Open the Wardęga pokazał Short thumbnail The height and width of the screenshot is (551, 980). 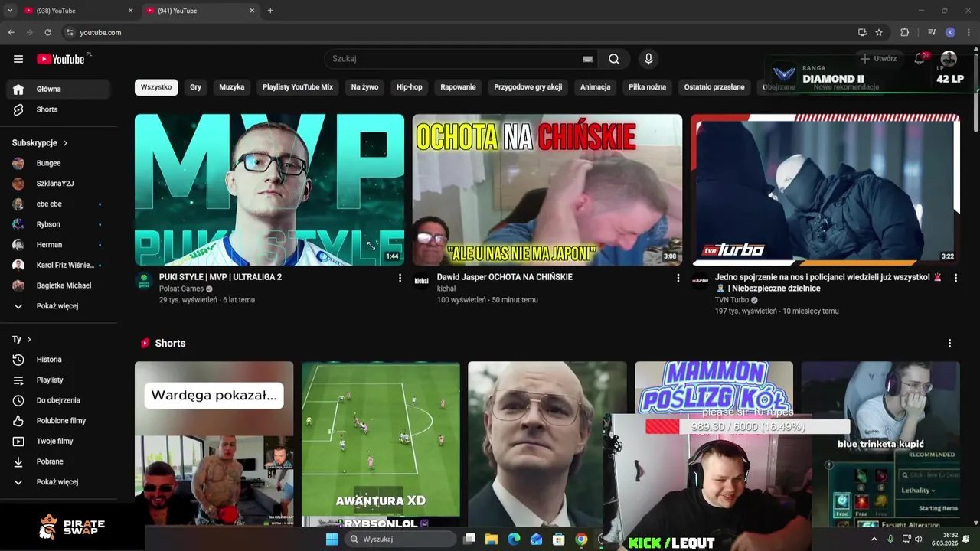coord(214,444)
